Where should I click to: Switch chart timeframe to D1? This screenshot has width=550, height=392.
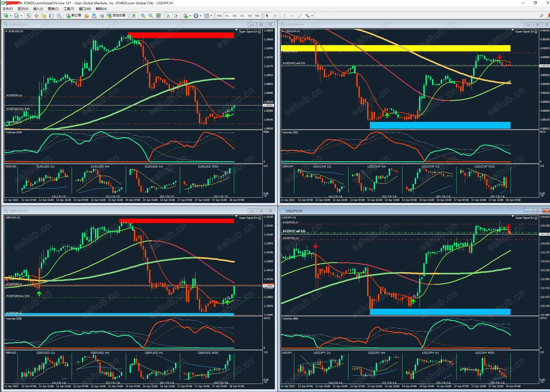[x=242, y=16]
